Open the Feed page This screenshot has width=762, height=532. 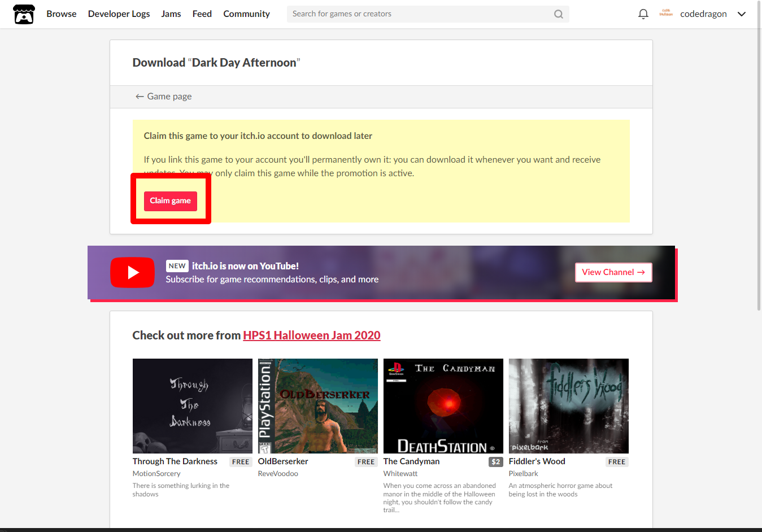(x=202, y=14)
